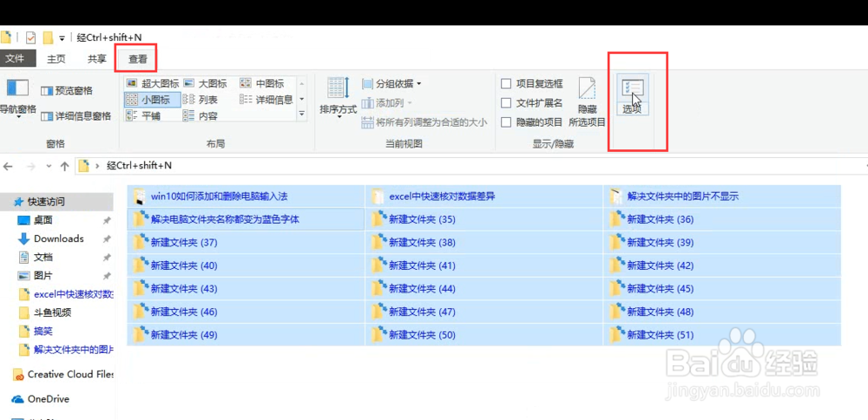Toggle the 隐藏的项目 checkbox
The height and width of the screenshot is (420, 868).
coord(505,122)
